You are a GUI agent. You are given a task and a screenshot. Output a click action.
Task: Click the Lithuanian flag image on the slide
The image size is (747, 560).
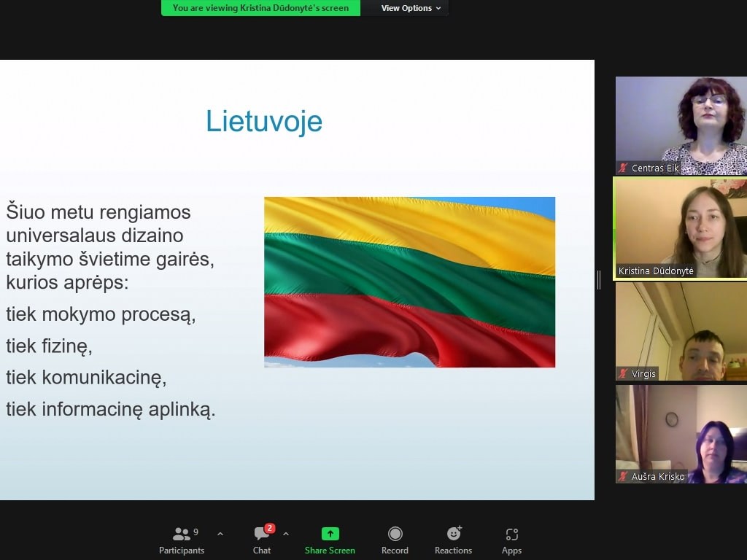410,282
